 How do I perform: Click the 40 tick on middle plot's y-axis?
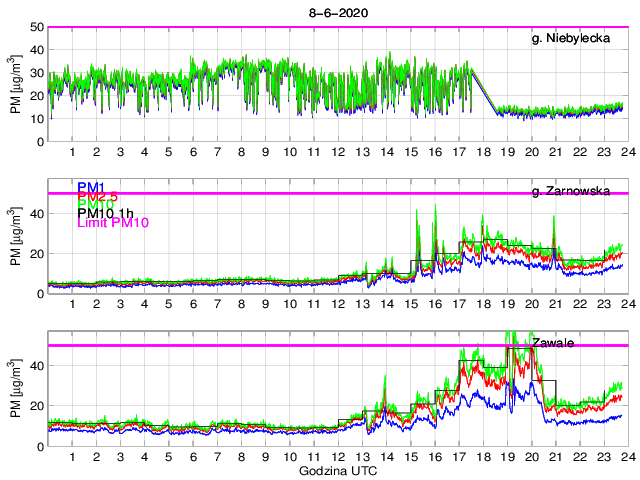tap(37, 213)
